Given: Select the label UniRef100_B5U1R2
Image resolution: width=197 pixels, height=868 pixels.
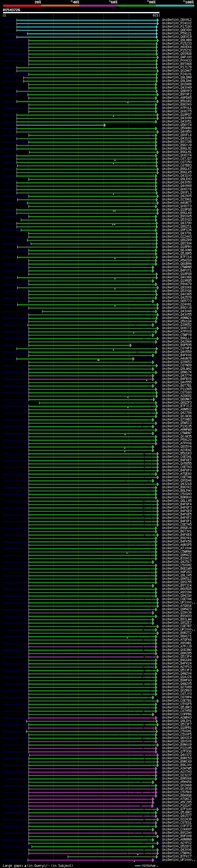Looking at the screenshot, I should [177, 101].
